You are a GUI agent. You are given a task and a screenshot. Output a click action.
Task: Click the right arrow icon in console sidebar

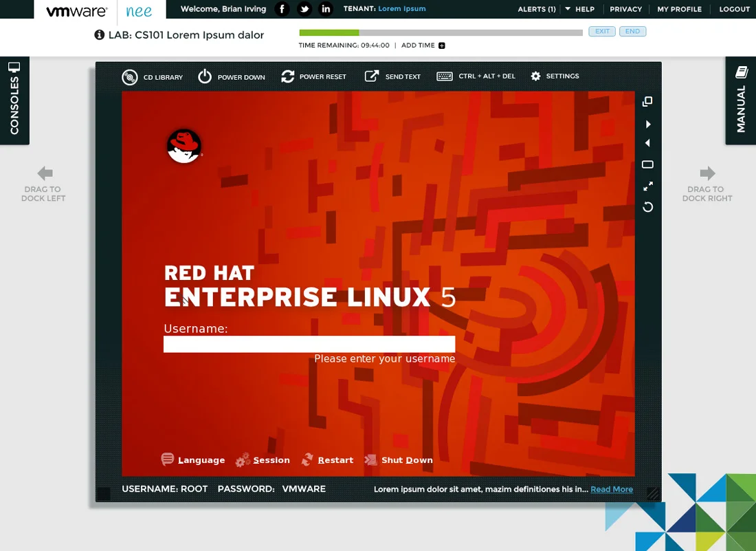click(x=648, y=124)
